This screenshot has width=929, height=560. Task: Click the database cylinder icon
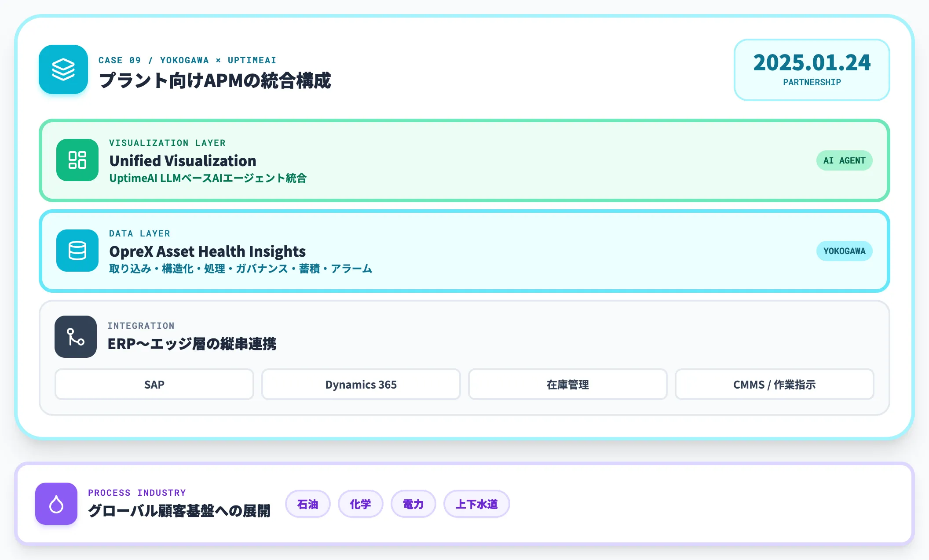77,251
